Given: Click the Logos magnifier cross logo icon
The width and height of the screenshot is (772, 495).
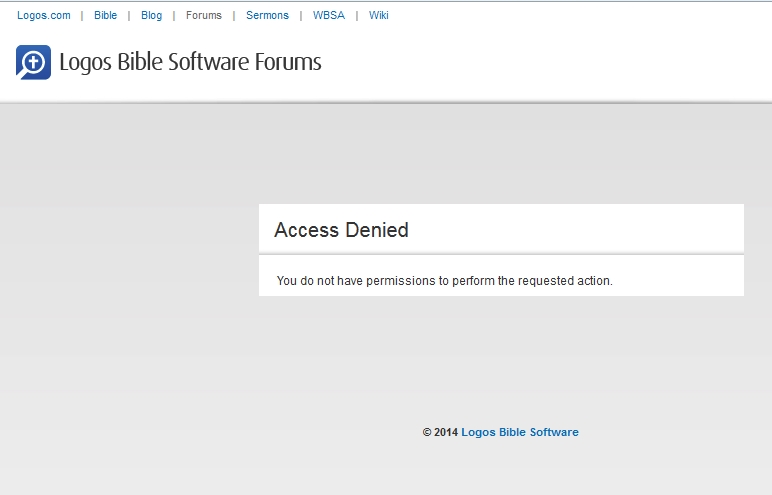Looking at the screenshot, I should pyautogui.click(x=33, y=62).
